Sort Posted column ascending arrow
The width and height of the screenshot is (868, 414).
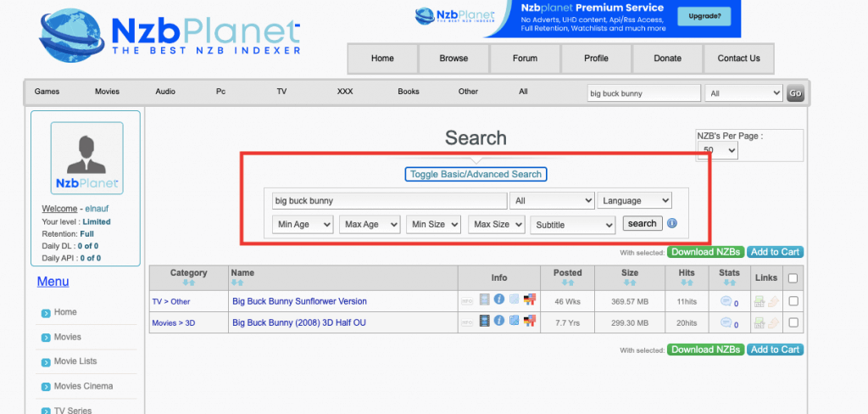(x=570, y=283)
